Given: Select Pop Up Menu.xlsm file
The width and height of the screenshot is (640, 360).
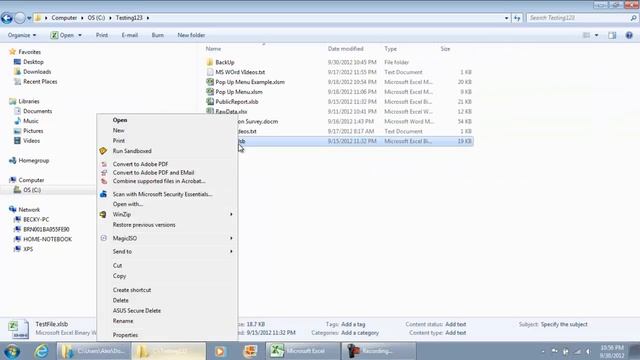Looking at the screenshot, I should (239, 92).
